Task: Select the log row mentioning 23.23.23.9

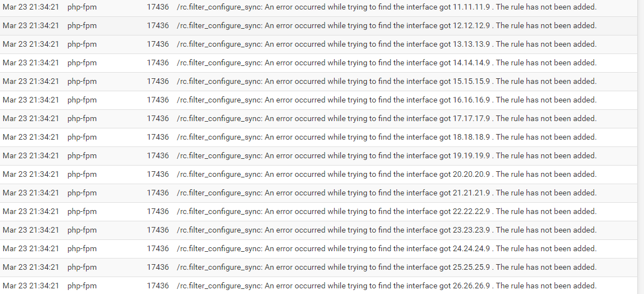Action: pos(318,230)
